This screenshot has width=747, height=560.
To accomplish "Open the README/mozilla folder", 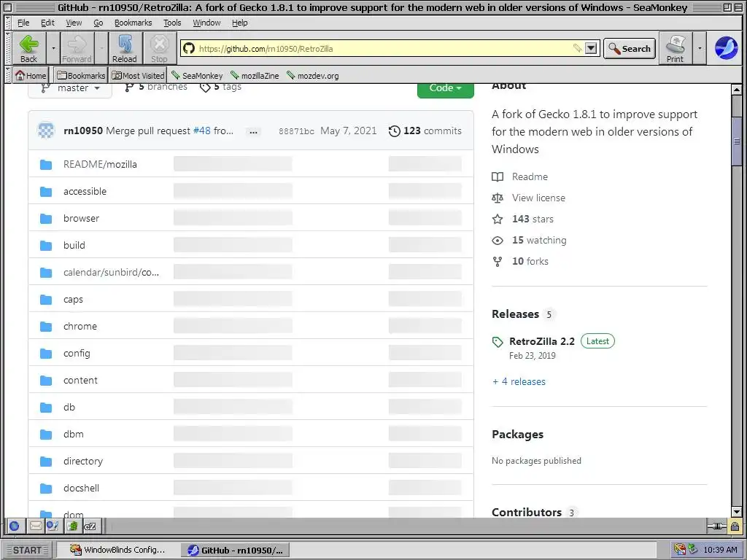I will (100, 164).
